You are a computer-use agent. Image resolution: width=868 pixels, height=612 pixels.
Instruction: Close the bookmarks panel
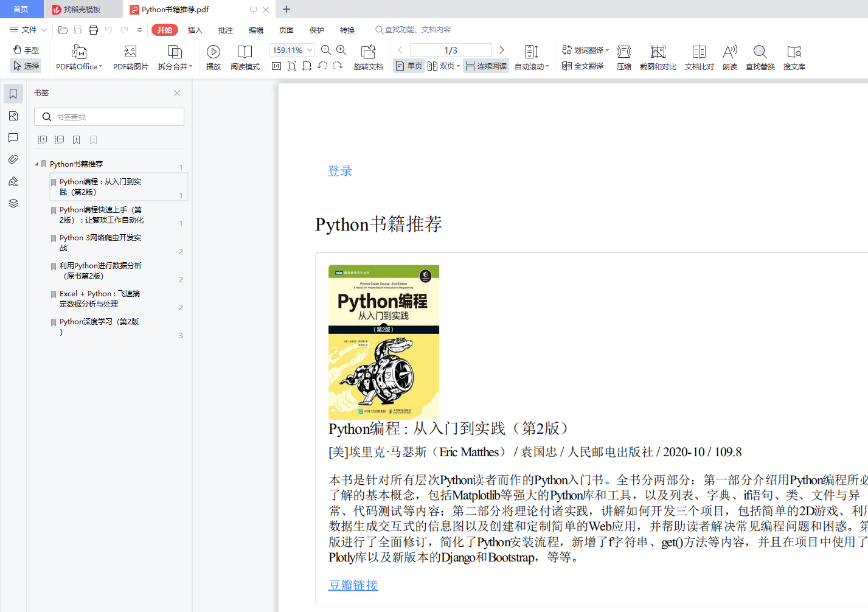point(177,93)
